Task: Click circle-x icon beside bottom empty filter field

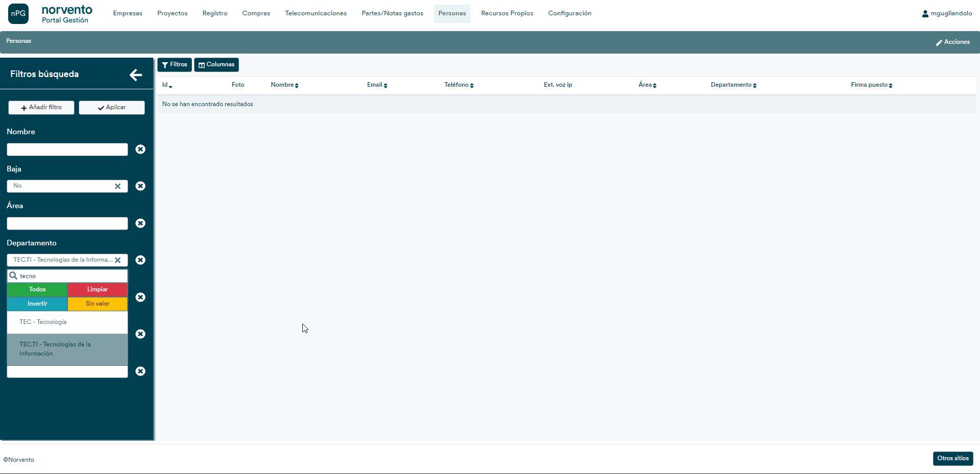Action: click(140, 371)
